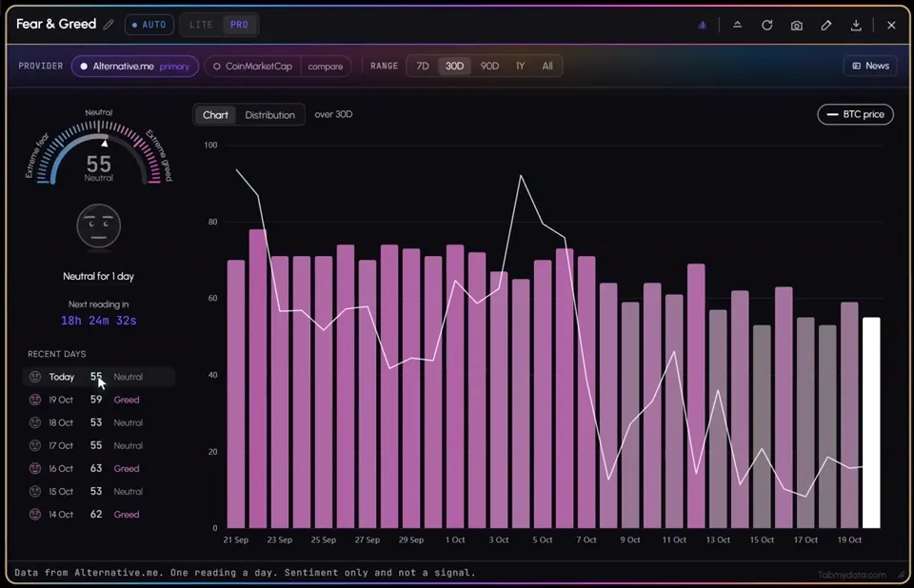Image resolution: width=914 pixels, height=588 pixels.
Task: Click the face icon on the 19 Oct row
Action: click(35, 400)
